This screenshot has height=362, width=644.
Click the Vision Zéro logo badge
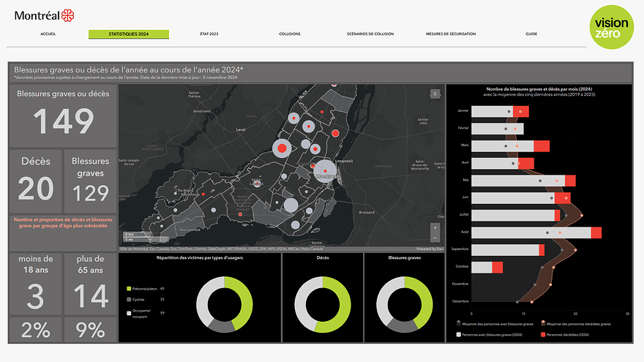[612, 27]
